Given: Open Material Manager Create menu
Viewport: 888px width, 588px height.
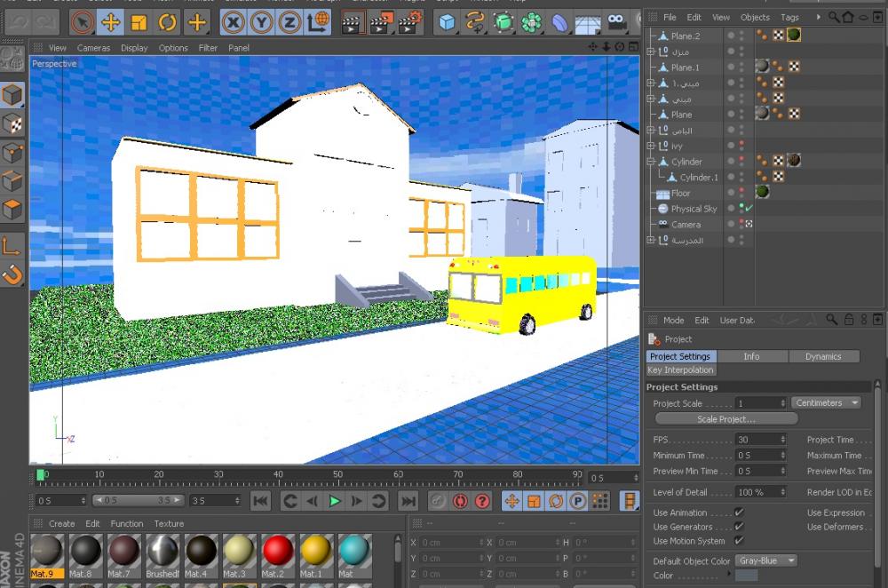Looking at the screenshot, I should (x=62, y=523).
